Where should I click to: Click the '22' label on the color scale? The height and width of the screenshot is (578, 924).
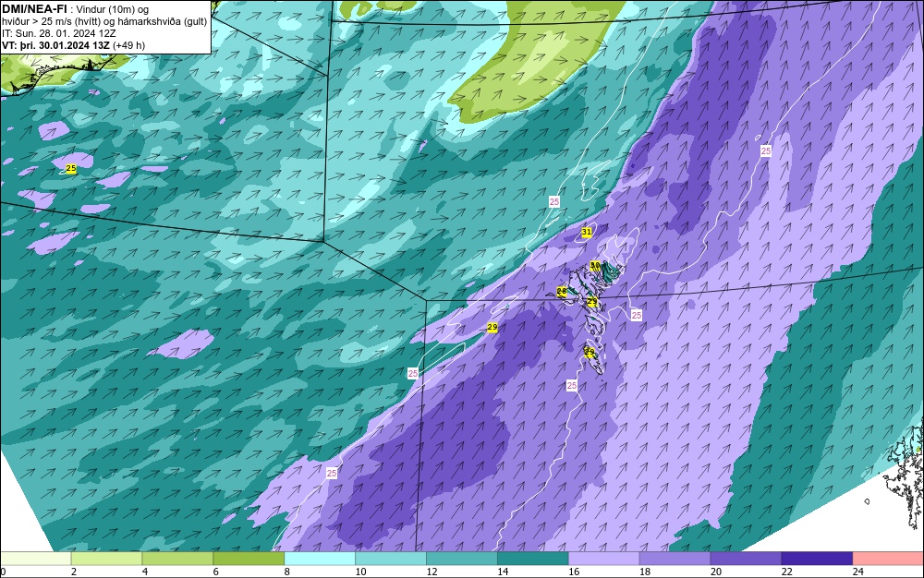point(786,572)
